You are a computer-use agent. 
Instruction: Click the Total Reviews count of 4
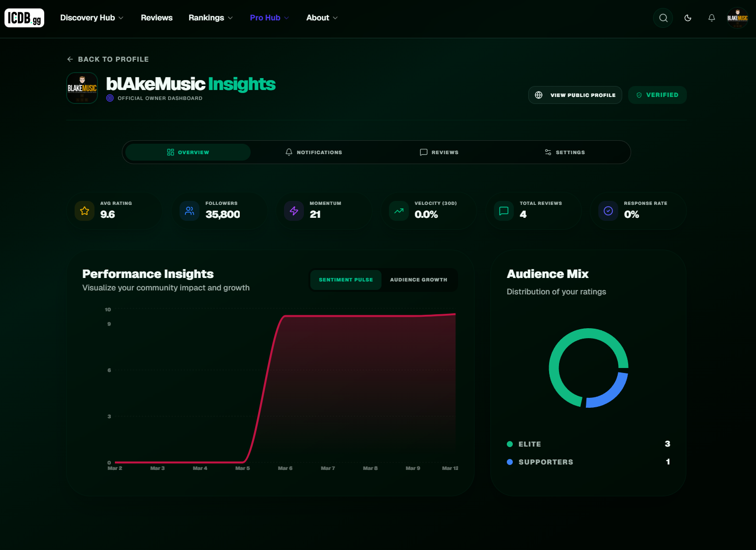(x=523, y=214)
